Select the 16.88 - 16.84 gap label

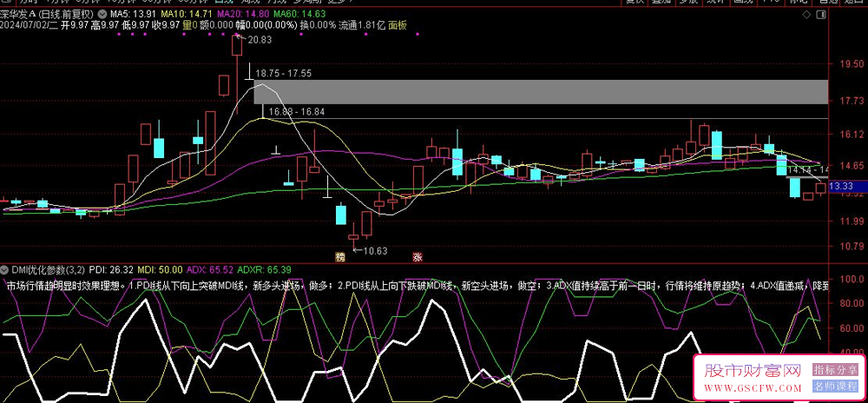coord(296,112)
